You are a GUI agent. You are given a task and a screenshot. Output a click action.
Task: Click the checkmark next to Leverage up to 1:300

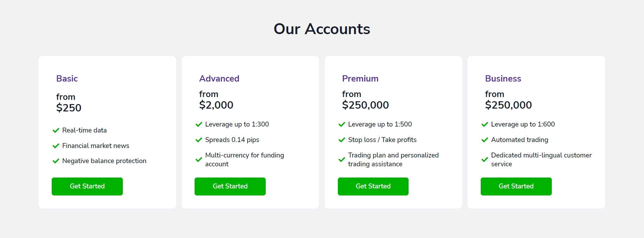(x=199, y=124)
